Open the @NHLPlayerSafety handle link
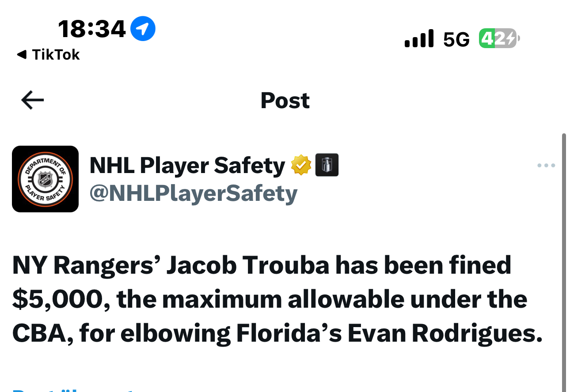This screenshot has height=392, width=570. tap(194, 194)
